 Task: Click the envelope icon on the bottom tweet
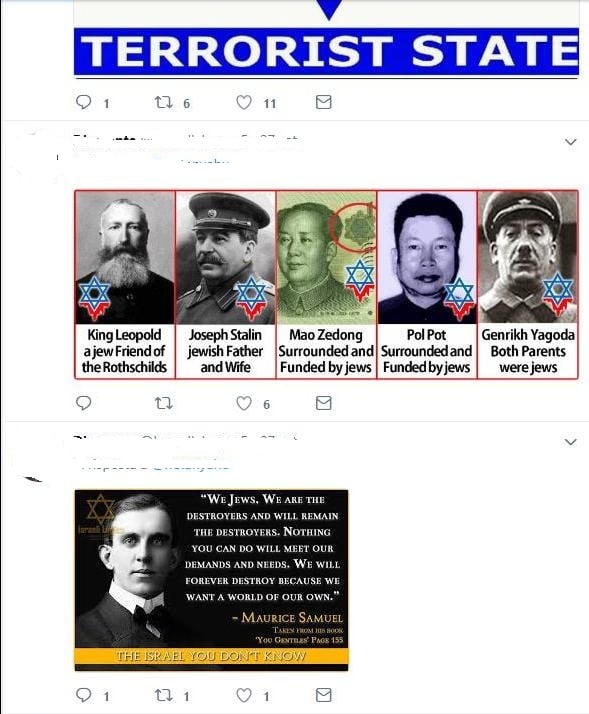[323, 695]
